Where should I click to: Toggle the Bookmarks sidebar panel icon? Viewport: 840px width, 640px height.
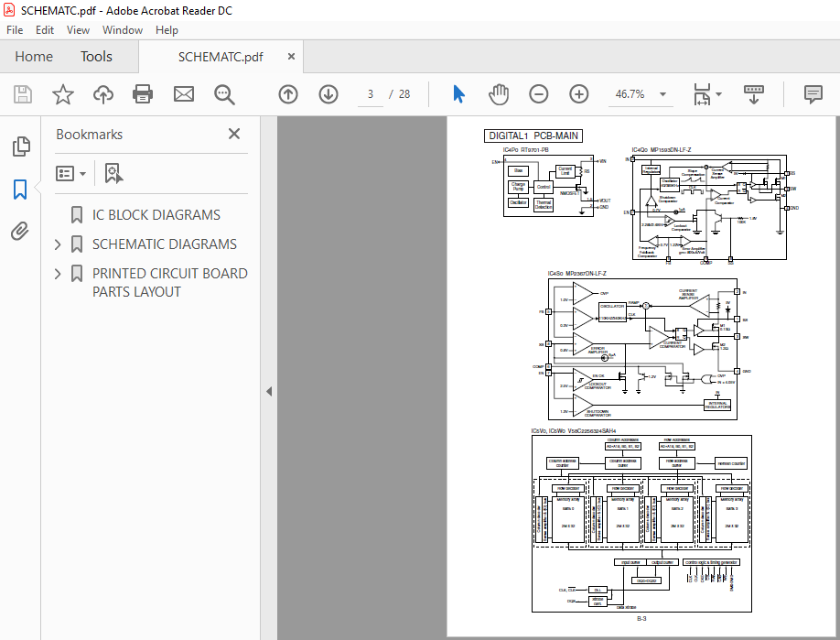click(20, 190)
